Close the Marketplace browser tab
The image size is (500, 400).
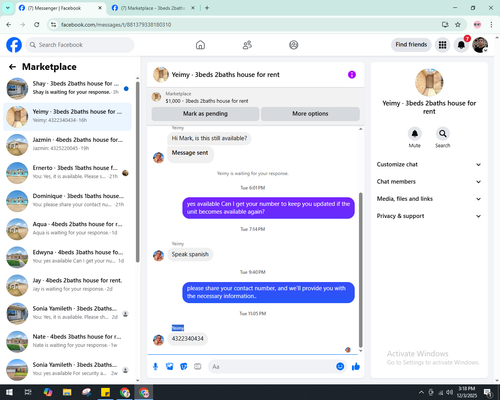point(193,8)
